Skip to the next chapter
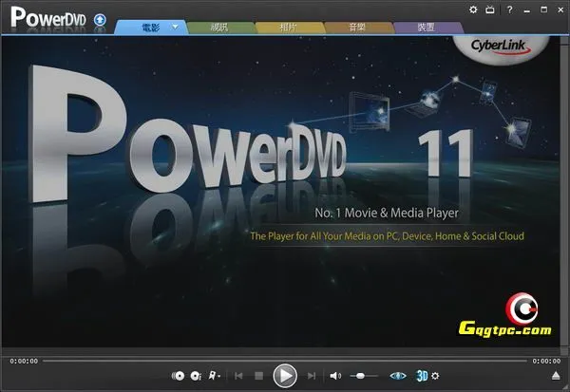570x392 pixels. pyautogui.click(x=311, y=377)
